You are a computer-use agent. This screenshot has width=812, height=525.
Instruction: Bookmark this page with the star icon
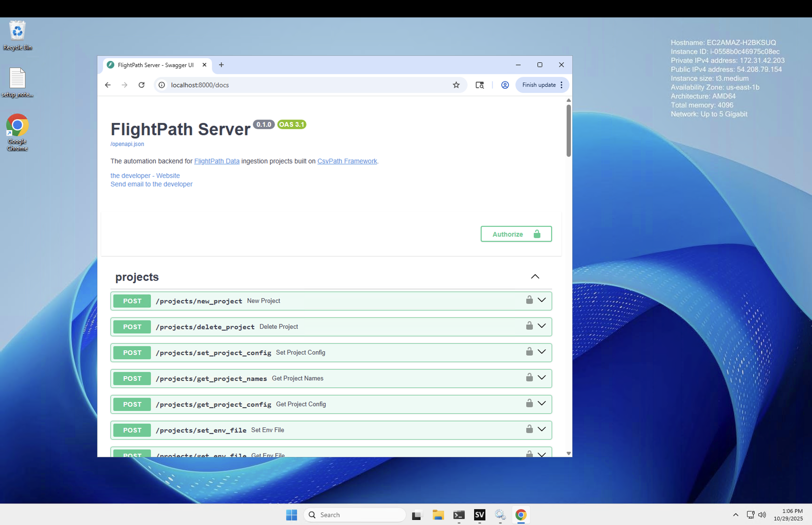[456, 85]
